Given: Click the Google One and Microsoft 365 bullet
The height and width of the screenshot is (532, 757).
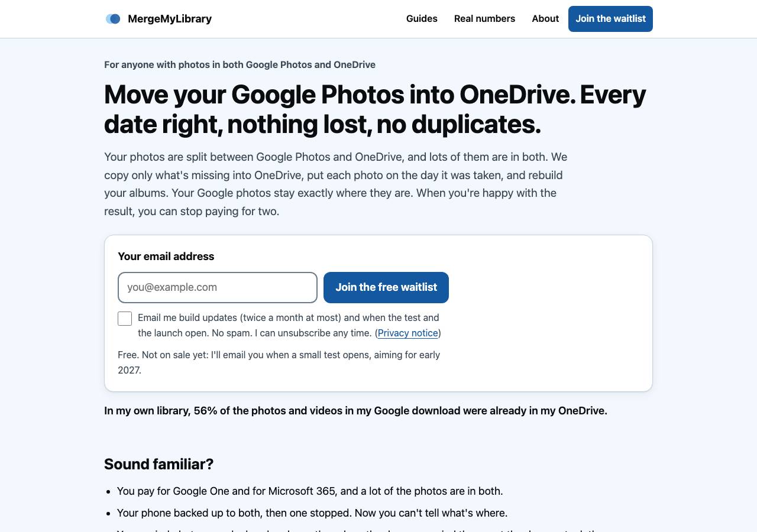Looking at the screenshot, I should 310,491.
